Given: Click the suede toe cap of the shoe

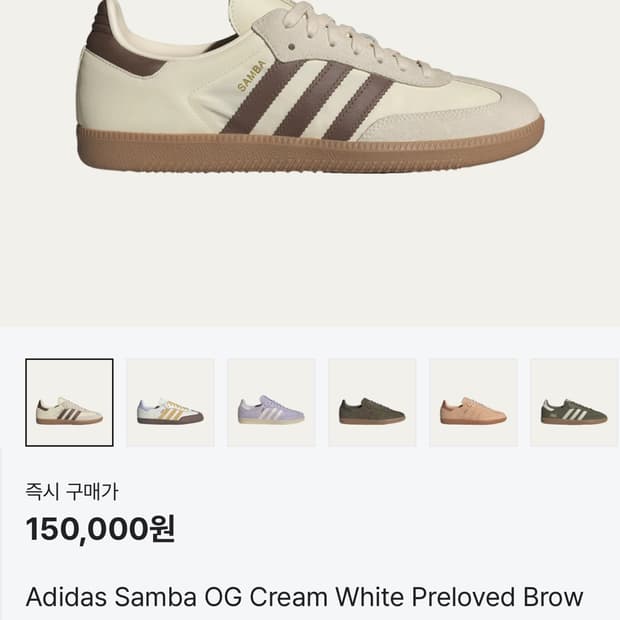Looking at the screenshot, I should 480,112.
